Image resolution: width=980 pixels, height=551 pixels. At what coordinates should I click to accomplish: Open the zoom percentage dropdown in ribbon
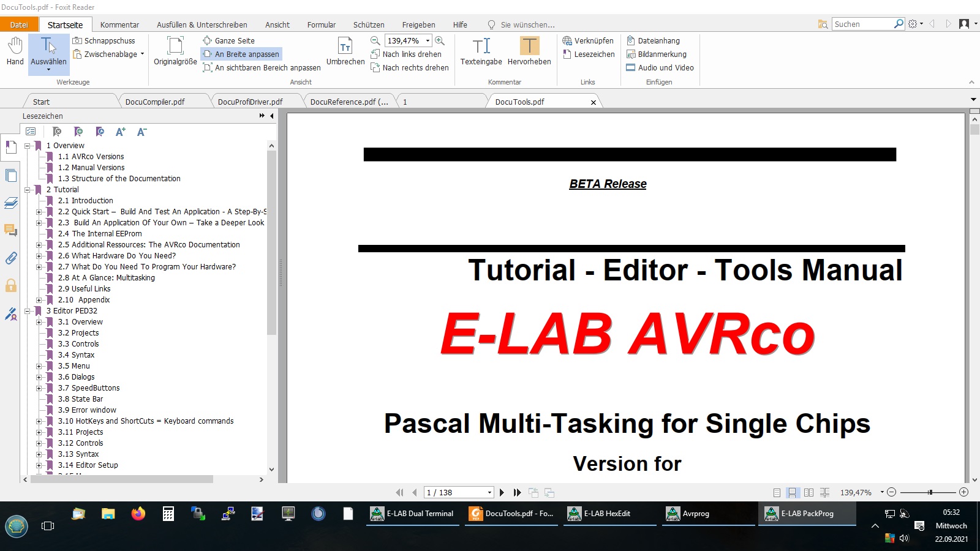(x=428, y=40)
